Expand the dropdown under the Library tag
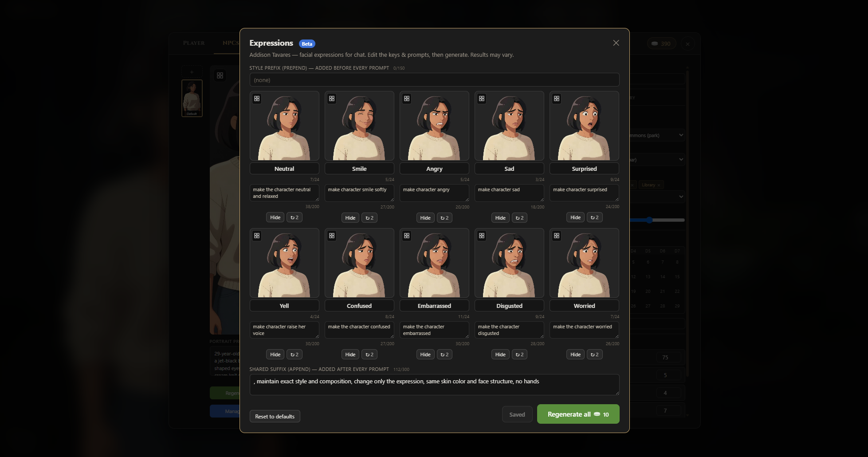Image resolution: width=868 pixels, height=457 pixels. (x=657, y=197)
